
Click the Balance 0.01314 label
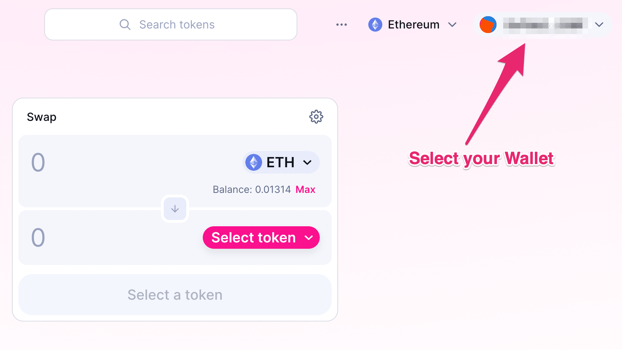pyautogui.click(x=252, y=189)
